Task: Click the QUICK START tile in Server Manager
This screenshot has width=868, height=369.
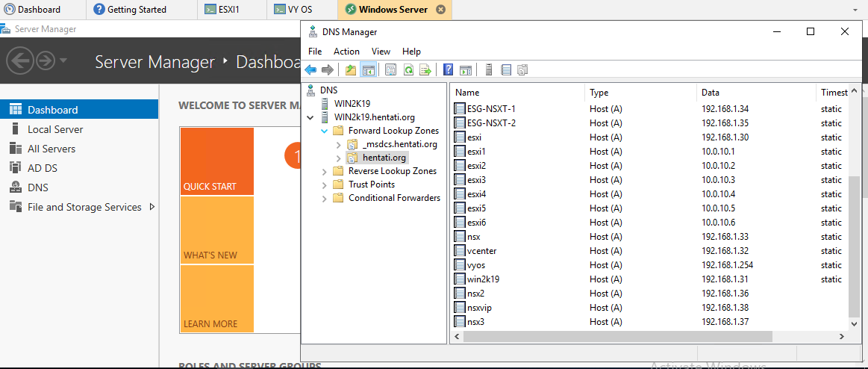Action: [x=218, y=161]
